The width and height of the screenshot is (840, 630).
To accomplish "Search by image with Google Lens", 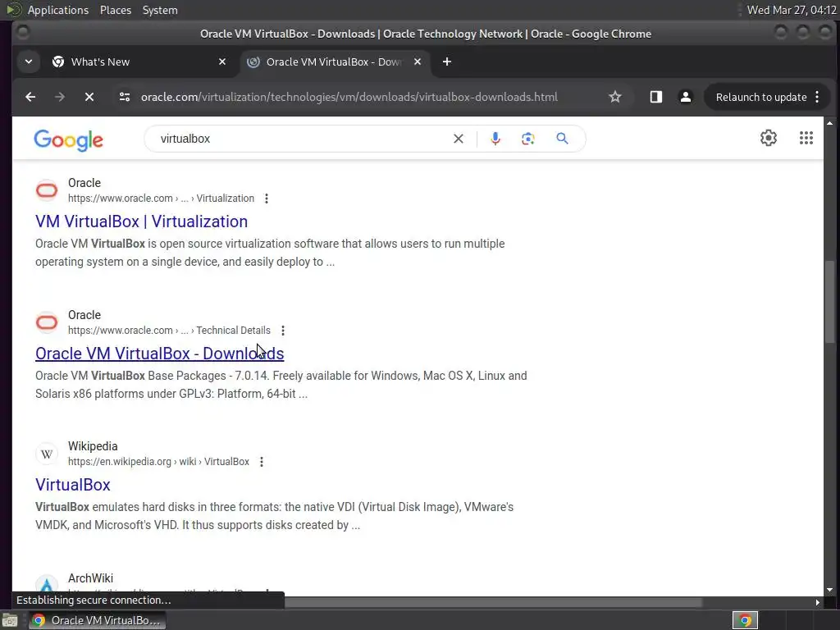I will (528, 139).
